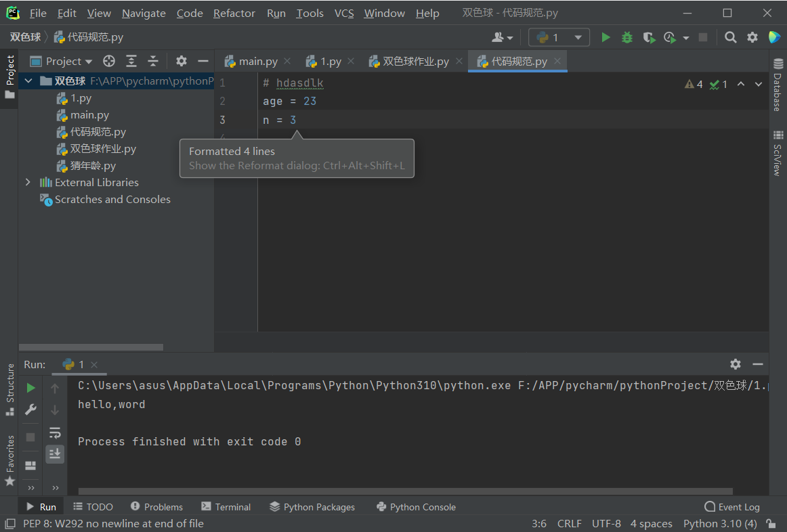Open the Code With Me user icon

click(502, 37)
